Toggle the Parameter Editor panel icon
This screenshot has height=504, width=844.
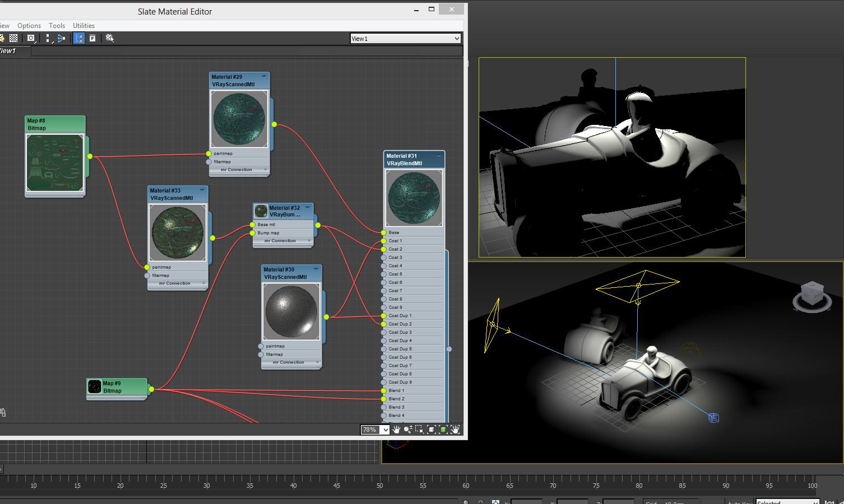[x=92, y=38]
